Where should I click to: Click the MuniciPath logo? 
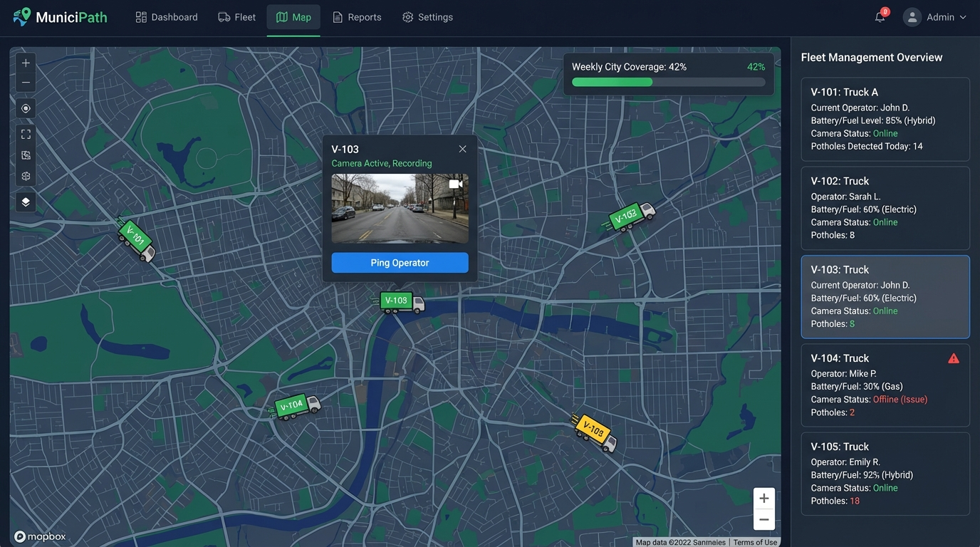coord(60,16)
